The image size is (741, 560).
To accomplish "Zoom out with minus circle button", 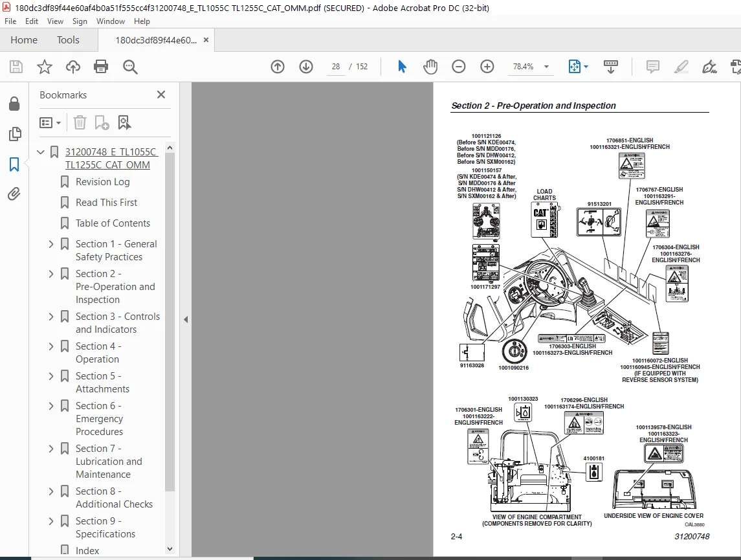I will [458, 67].
